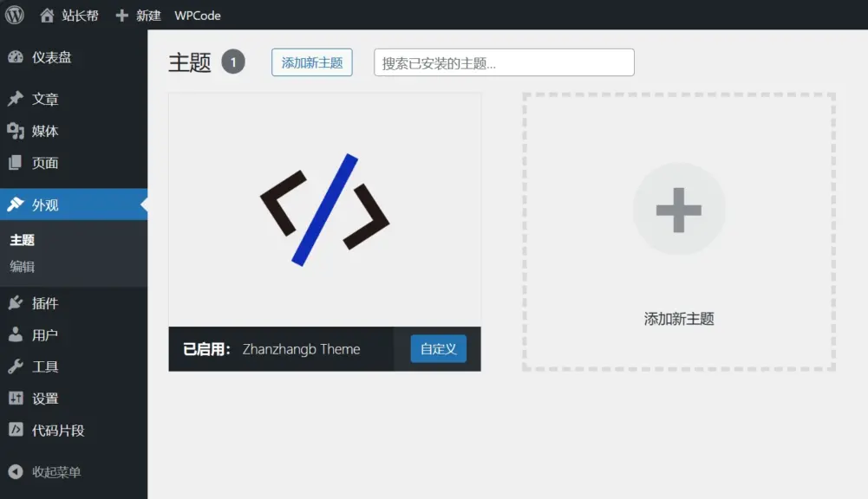Open the 文章 posts section

43,99
